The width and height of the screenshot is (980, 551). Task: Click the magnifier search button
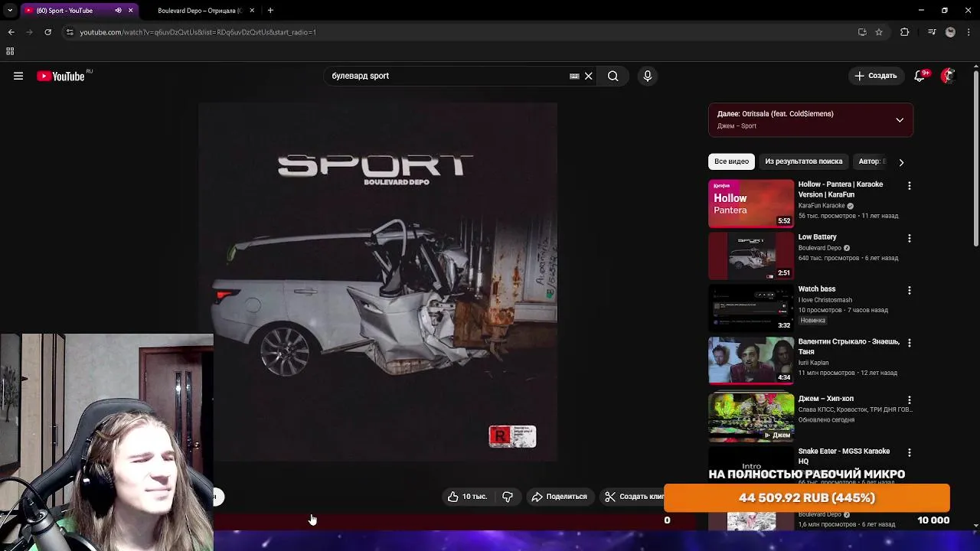click(x=612, y=76)
